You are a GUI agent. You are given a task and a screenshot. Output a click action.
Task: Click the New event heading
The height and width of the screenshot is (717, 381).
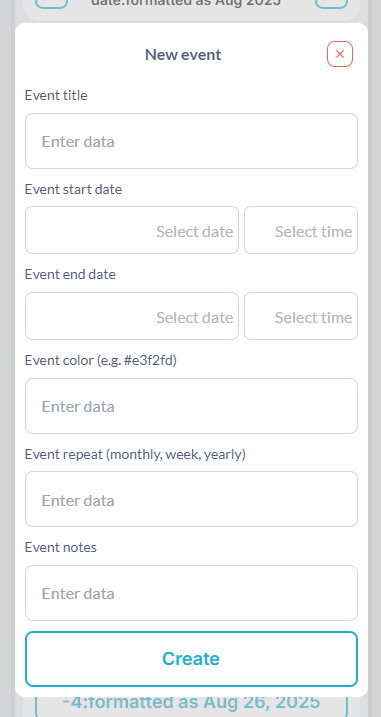[x=183, y=54]
